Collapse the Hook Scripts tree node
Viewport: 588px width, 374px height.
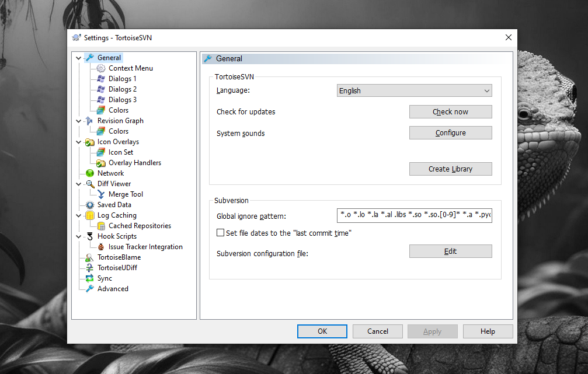coord(78,236)
